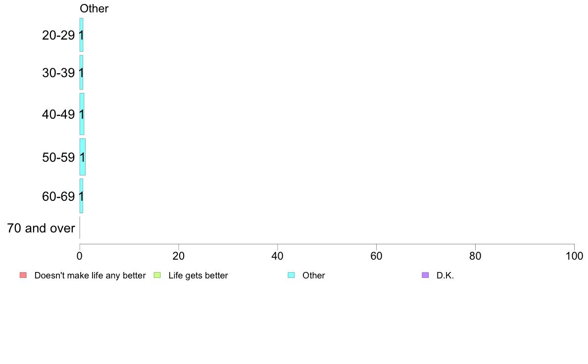588x364 pixels.
Task: Click the red 'Doesn't make life any better' legend swatch
Action: click(x=23, y=275)
